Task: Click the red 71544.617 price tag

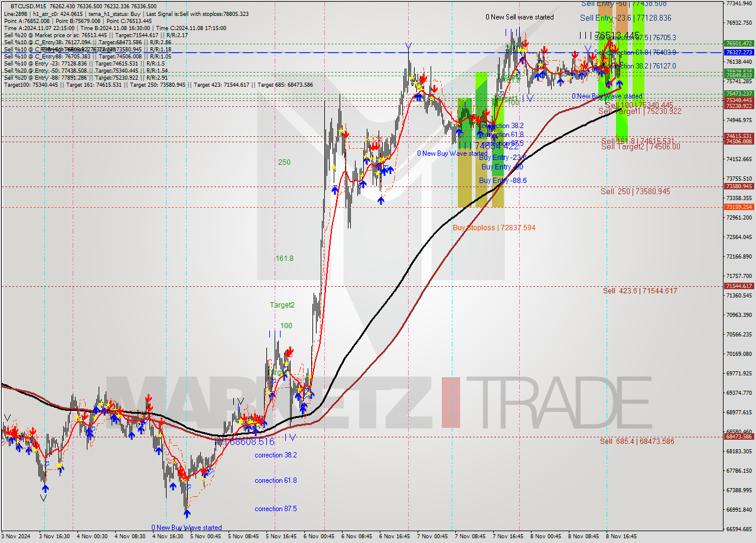Action: (x=738, y=286)
